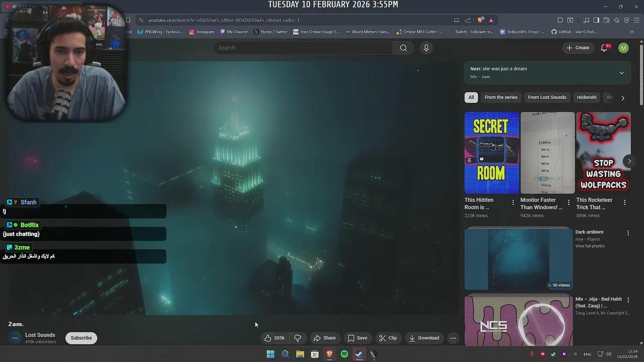Open the Brave hamburger main menu
This screenshot has width=644, height=362.
pyautogui.click(x=636, y=20)
